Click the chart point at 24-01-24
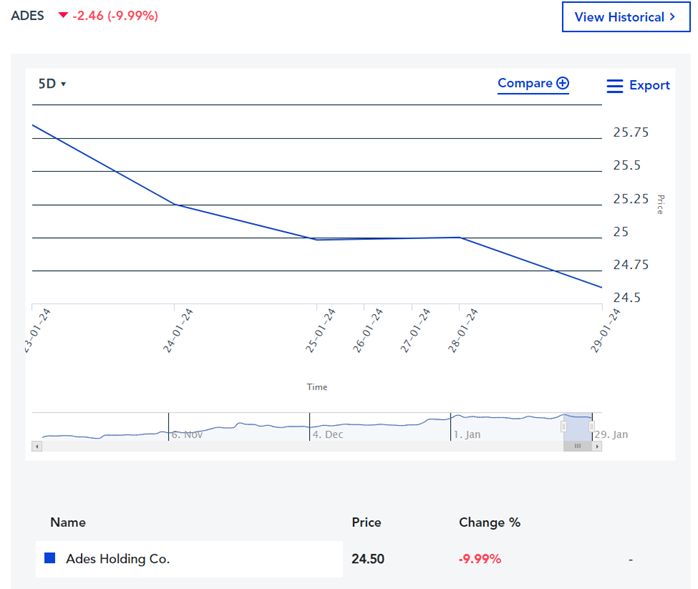 coord(175,204)
